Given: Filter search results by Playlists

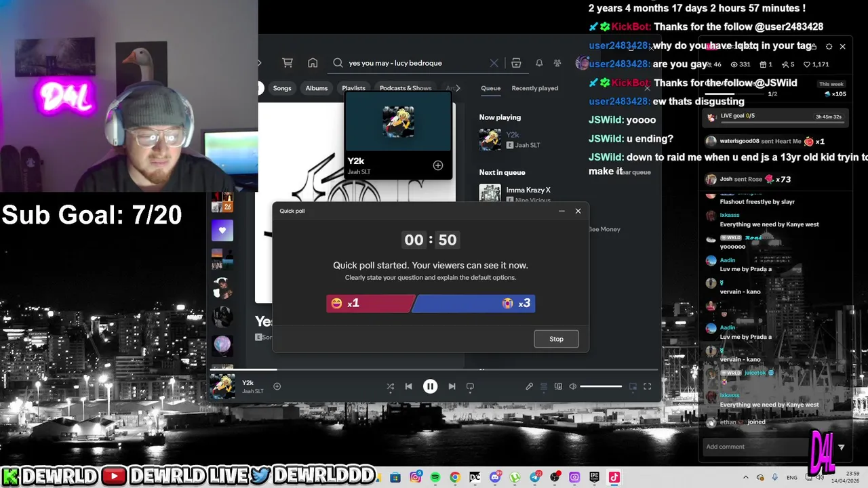Looking at the screenshot, I should (x=353, y=88).
